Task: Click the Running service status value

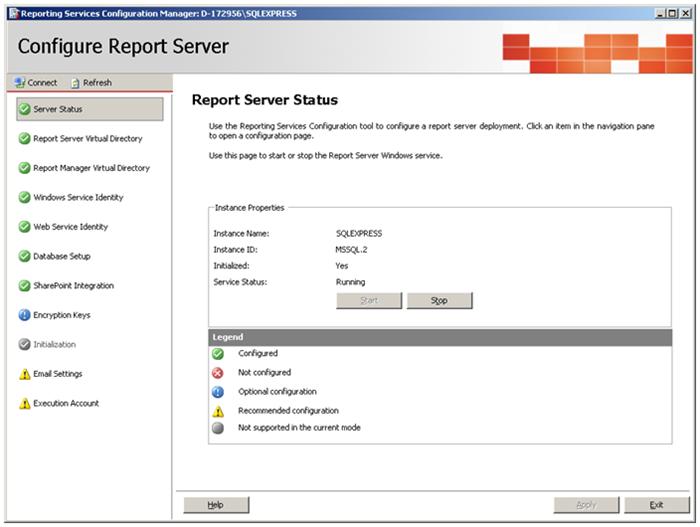Action: [350, 282]
